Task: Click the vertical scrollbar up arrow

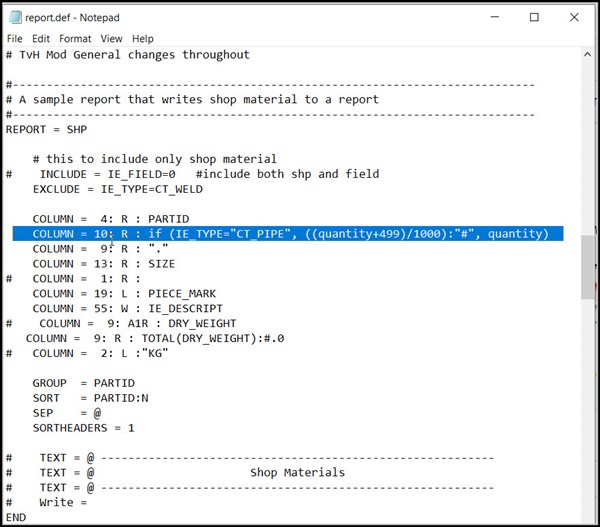Action: [588, 54]
